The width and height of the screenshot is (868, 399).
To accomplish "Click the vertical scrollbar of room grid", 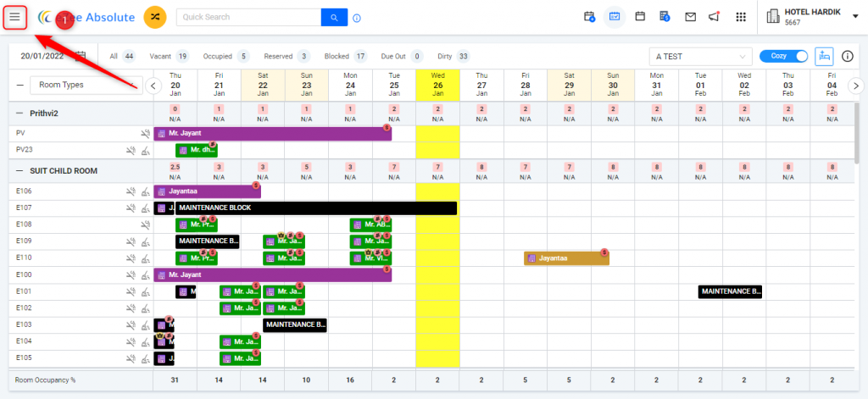I will click(x=858, y=133).
